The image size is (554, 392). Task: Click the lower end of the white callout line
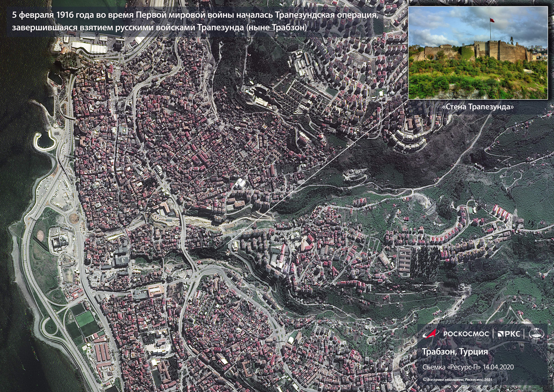coord(226,244)
